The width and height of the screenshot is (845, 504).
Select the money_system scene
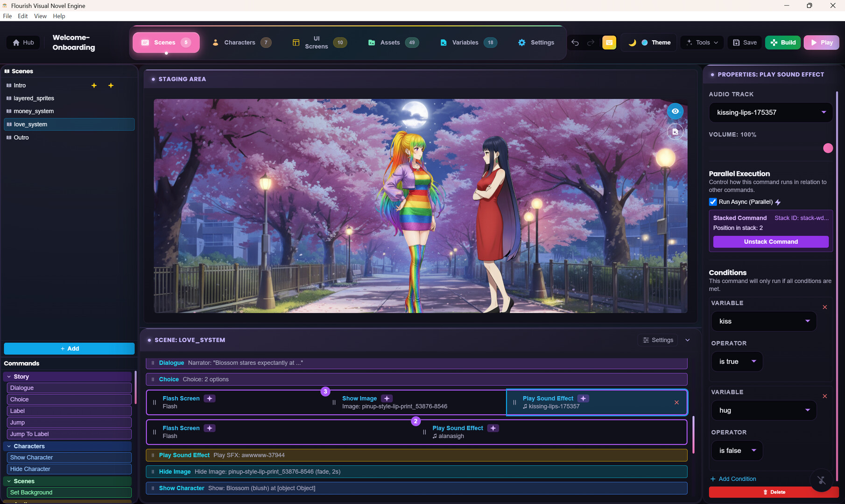pyautogui.click(x=34, y=111)
